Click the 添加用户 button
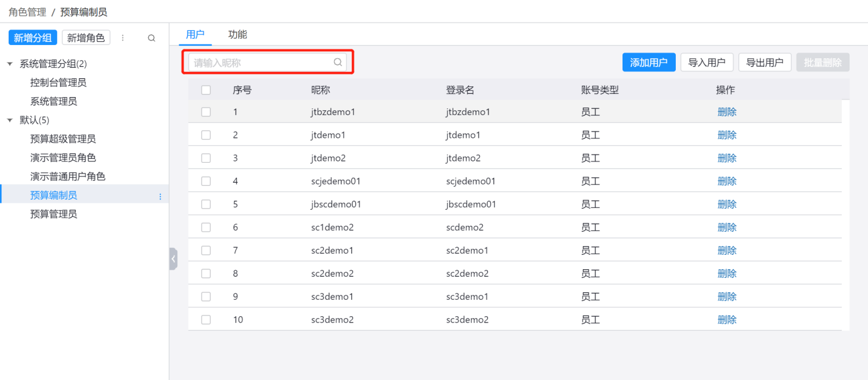Screen dimensions: 868x380 click(649, 63)
